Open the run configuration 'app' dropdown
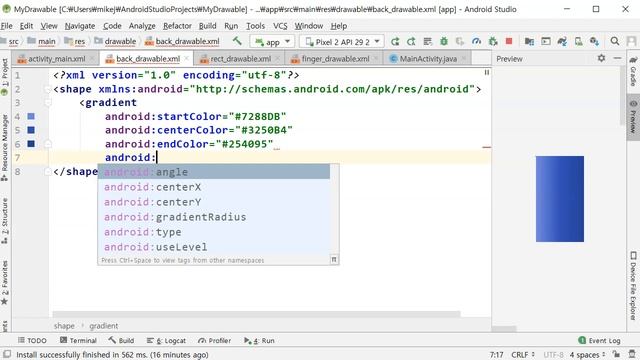The height and width of the screenshot is (360, 640). 272,41
